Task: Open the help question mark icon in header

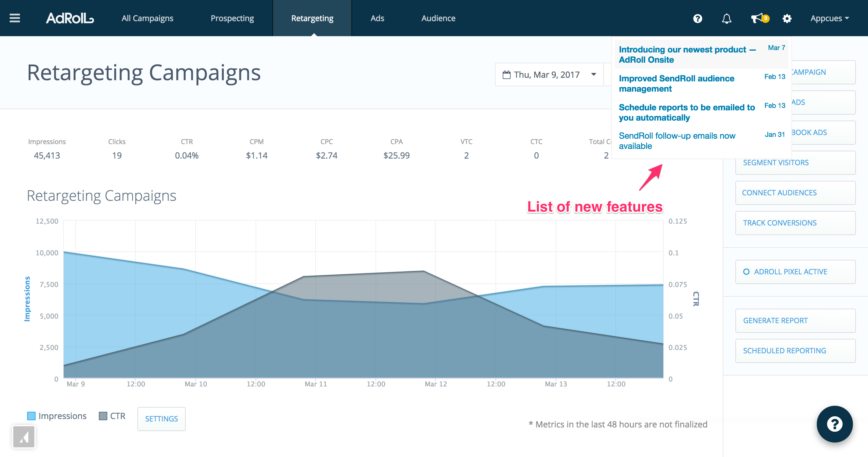Action: pos(697,18)
